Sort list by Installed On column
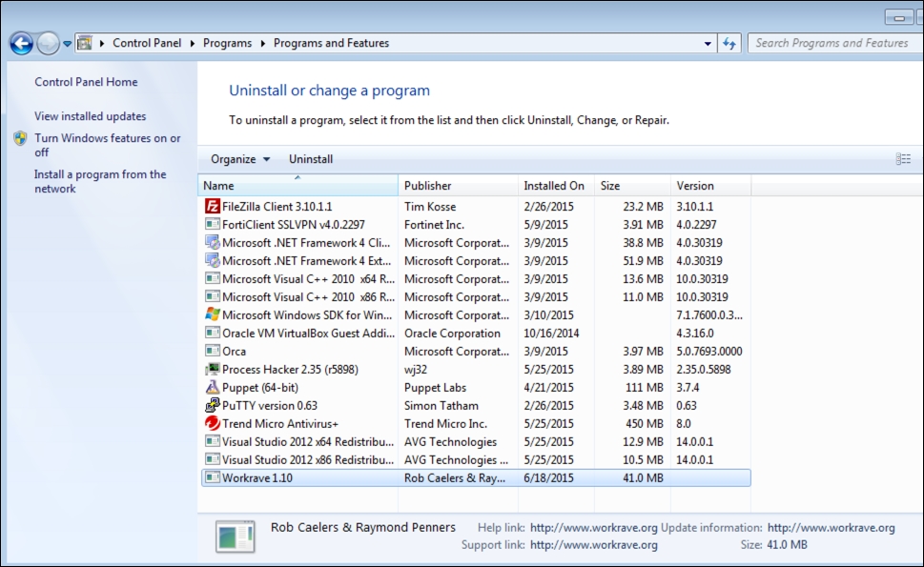Screen dimensions: 924x567 (554, 186)
